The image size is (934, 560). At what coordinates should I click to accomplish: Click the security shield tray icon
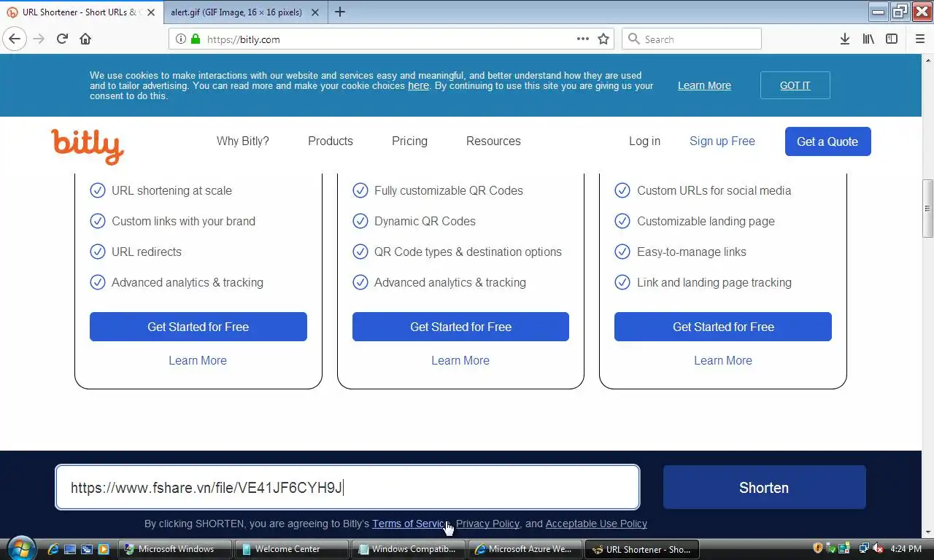818,548
